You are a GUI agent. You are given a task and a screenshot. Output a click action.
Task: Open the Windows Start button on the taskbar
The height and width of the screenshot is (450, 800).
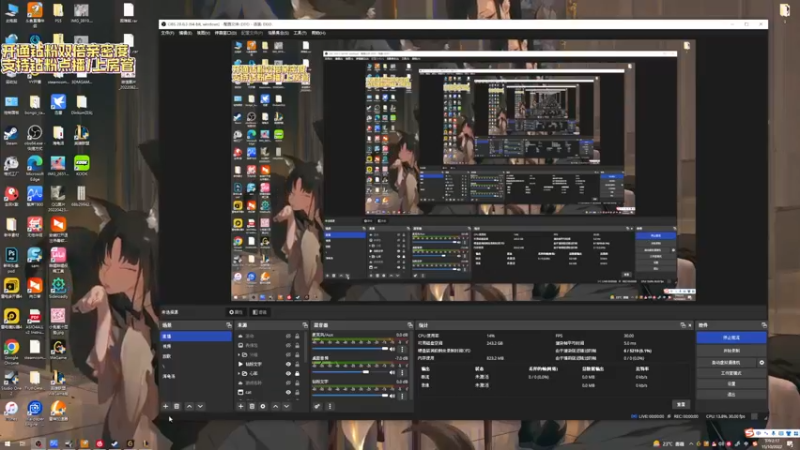tap(7, 444)
